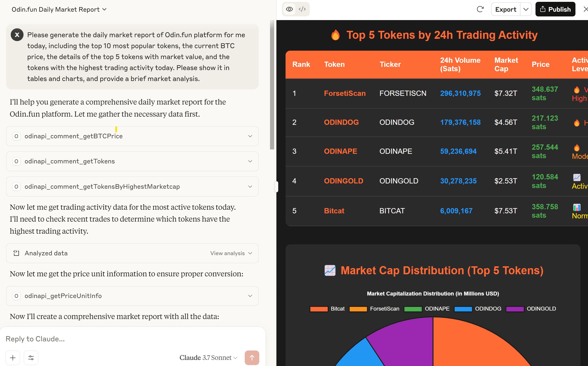
Task: Switch artifact to code view
Action: [302, 9]
